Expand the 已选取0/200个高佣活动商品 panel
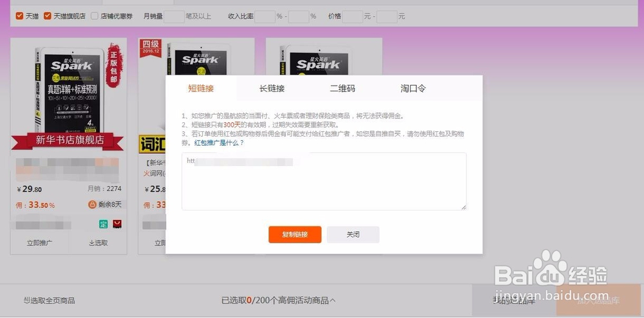The height and width of the screenshot is (318, 644). 278,301
